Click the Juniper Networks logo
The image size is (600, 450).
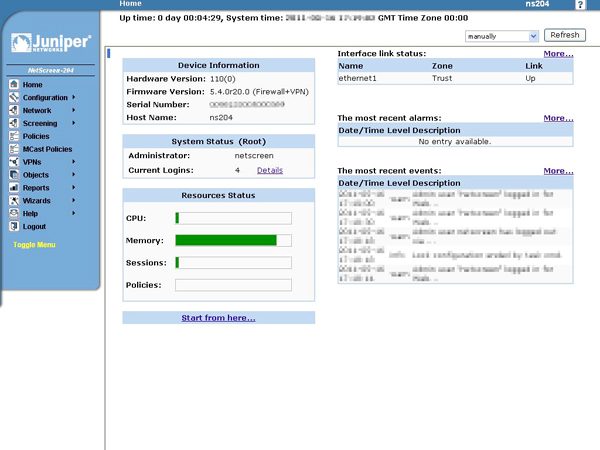pyautogui.click(x=51, y=42)
